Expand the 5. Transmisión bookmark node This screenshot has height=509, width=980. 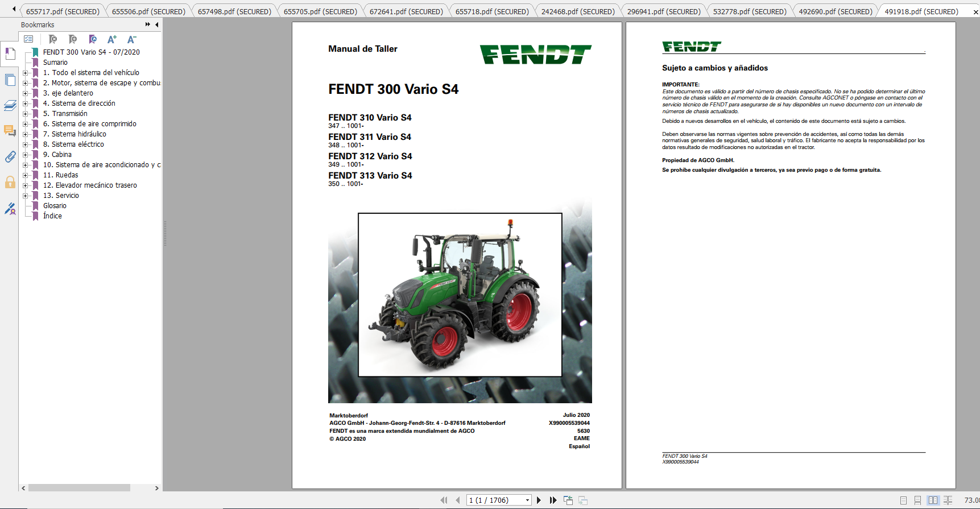(25, 114)
